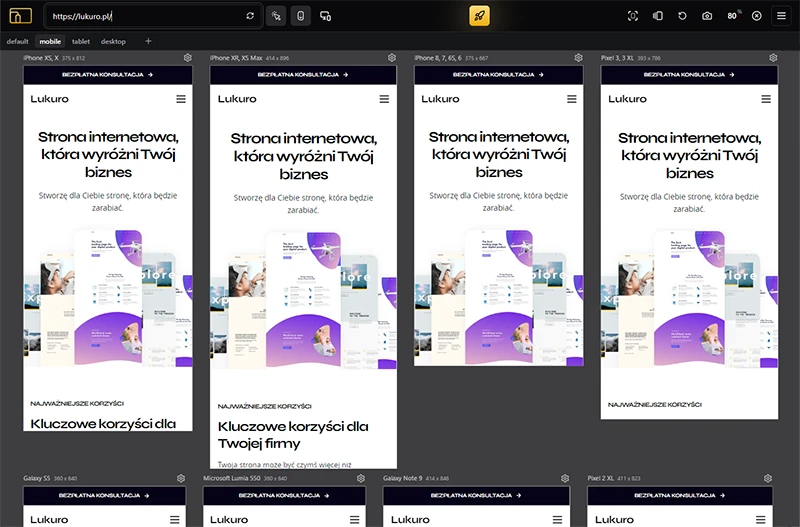The width and height of the screenshot is (800, 527).
Task: Click the yellow rocket icon in toolbar
Action: tap(480, 16)
